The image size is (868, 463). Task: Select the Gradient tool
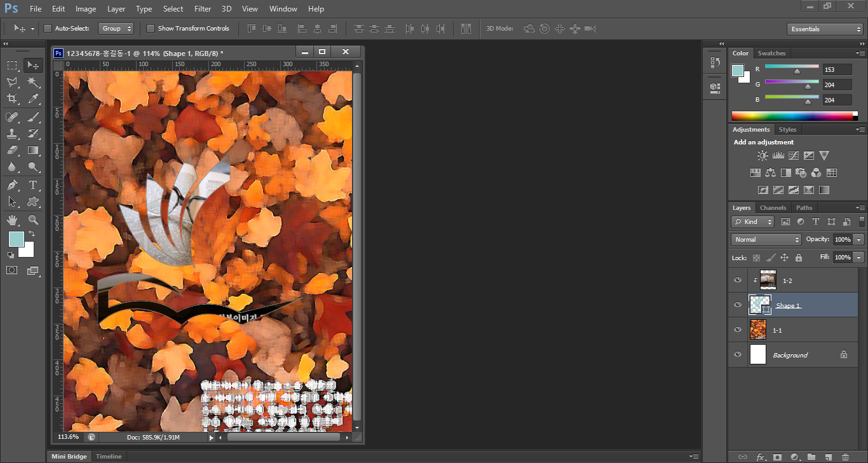click(x=33, y=150)
